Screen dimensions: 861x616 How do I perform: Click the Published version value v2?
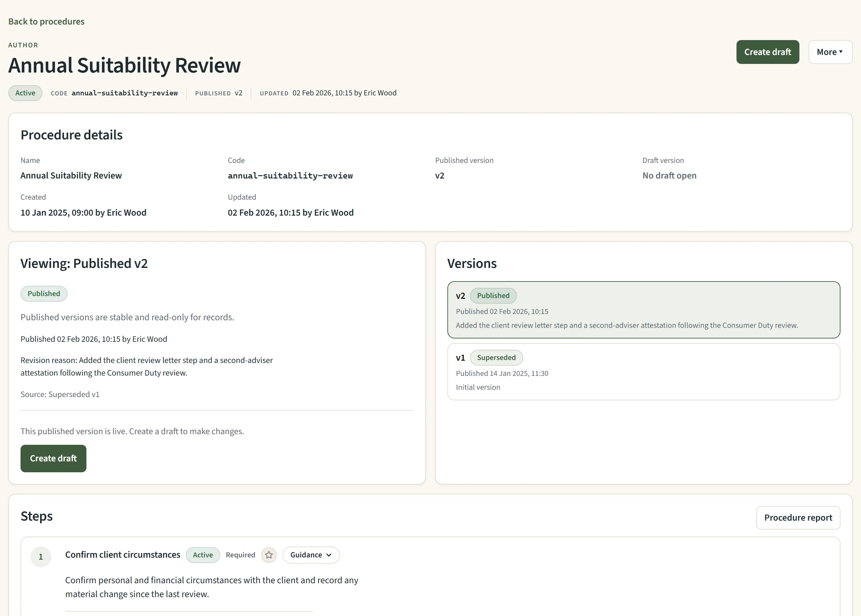(x=439, y=176)
